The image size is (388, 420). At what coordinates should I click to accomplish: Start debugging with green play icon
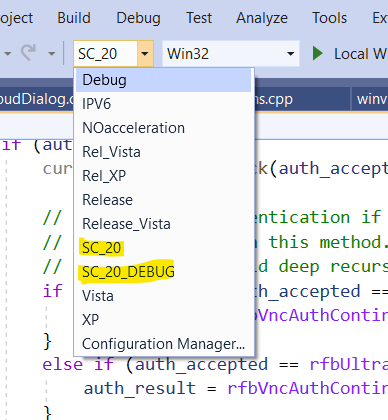(x=317, y=54)
